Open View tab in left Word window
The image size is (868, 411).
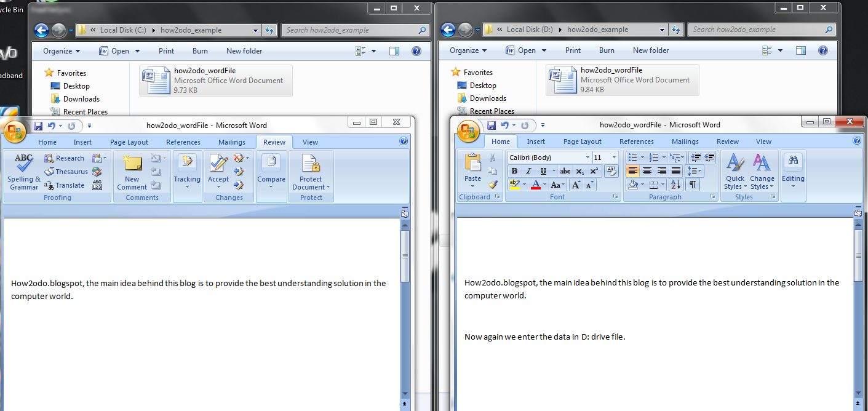pyautogui.click(x=311, y=142)
